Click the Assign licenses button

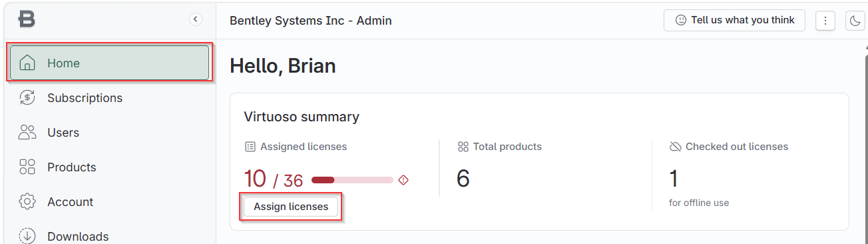(291, 207)
